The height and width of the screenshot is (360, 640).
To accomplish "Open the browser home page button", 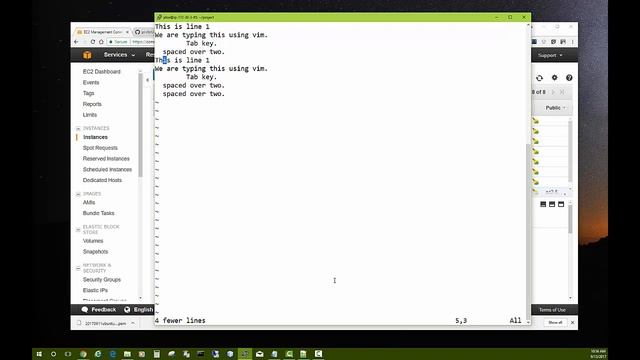I will click(x=101, y=42).
